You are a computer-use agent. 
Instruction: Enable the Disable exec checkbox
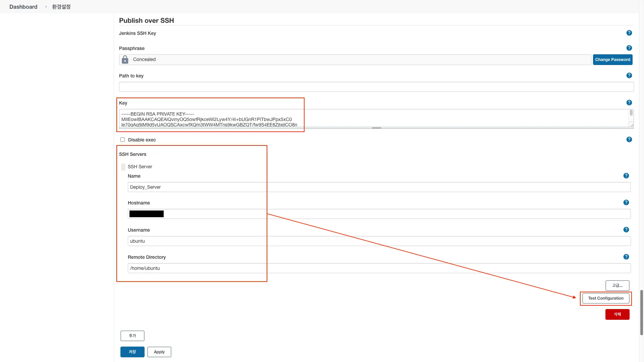point(123,140)
